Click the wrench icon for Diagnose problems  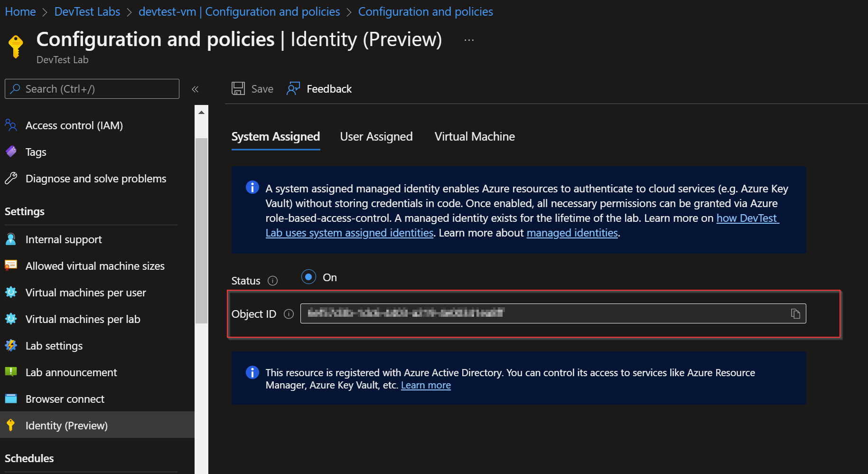11,179
